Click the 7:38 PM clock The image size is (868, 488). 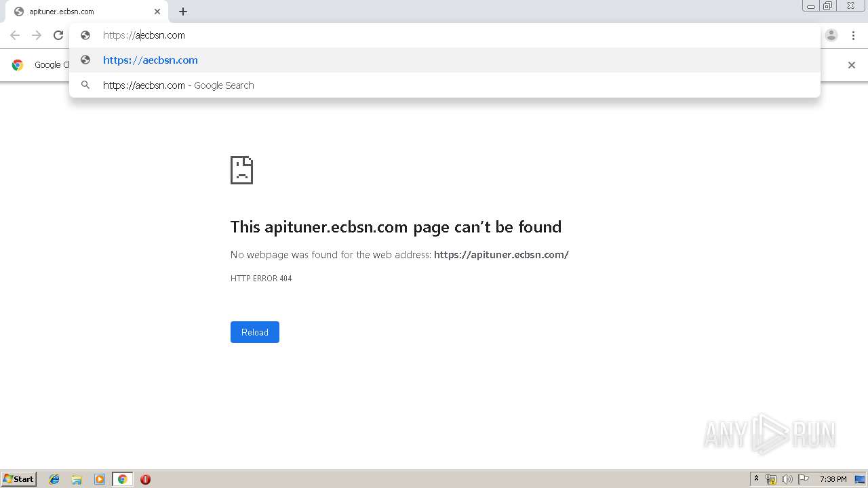click(833, 479)
